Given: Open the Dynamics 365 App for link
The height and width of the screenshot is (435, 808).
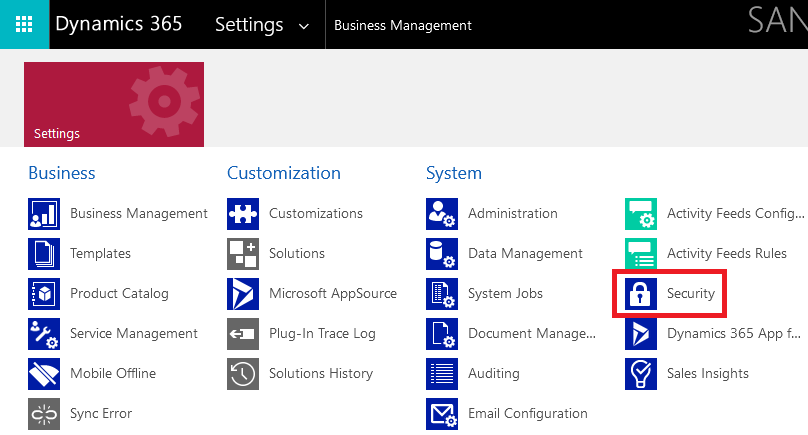Looking at the screenshot, I should (734, 333).
